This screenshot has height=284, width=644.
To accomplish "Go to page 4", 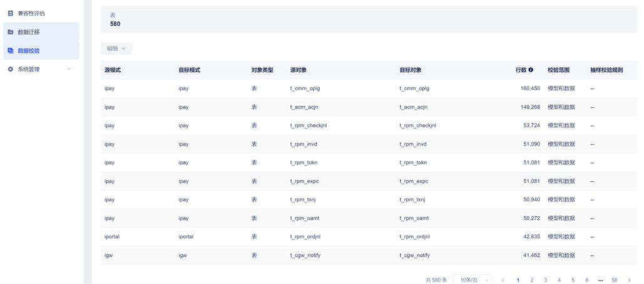I will click(559, 280).
